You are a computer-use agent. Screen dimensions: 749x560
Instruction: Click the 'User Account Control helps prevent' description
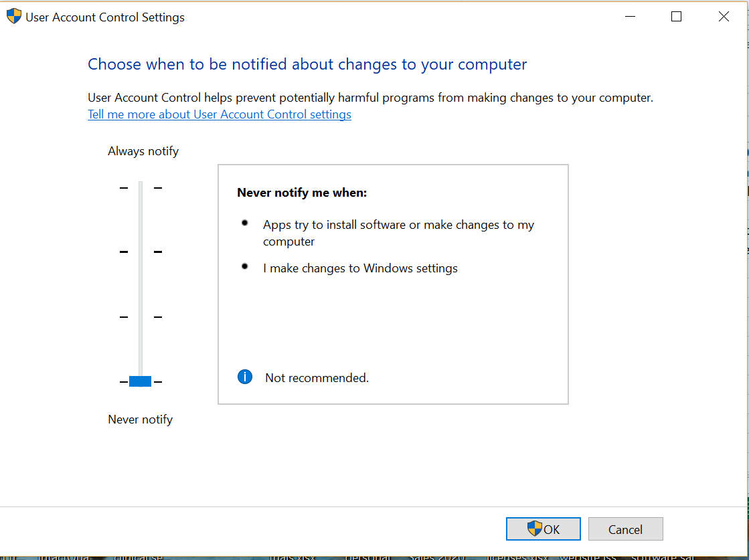[x=370, y=98]
